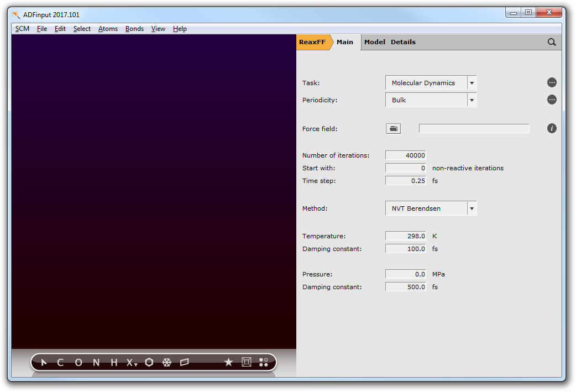
Task: Open the Help menu
Action: pos(180,29)
